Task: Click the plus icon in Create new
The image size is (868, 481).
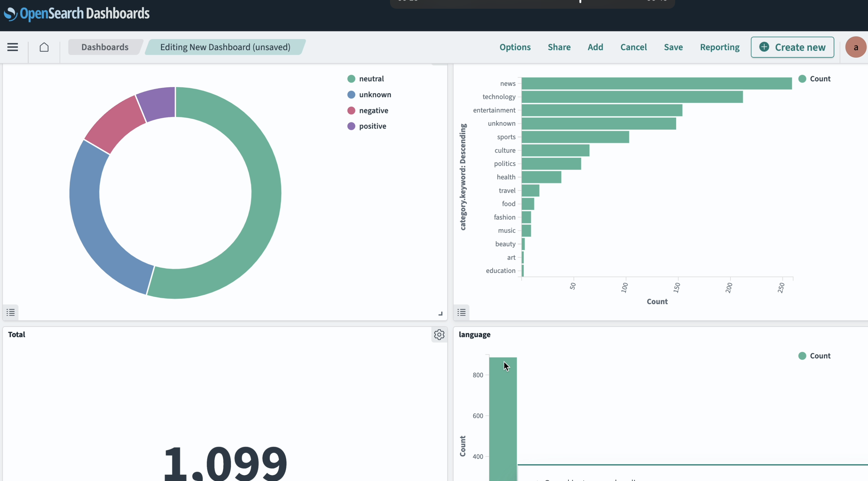Action: point(764,47)
